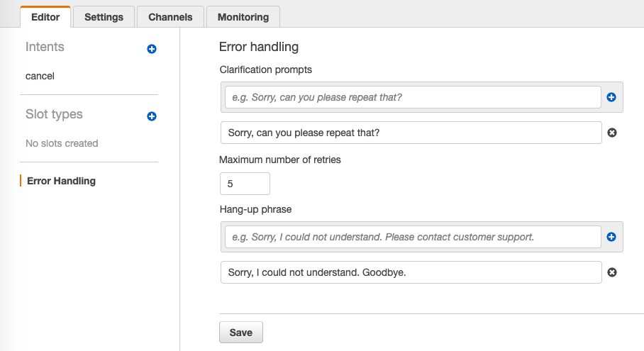Click the maximum number of retries field
This screenshot has height=351, width=644.
[245, 184]
